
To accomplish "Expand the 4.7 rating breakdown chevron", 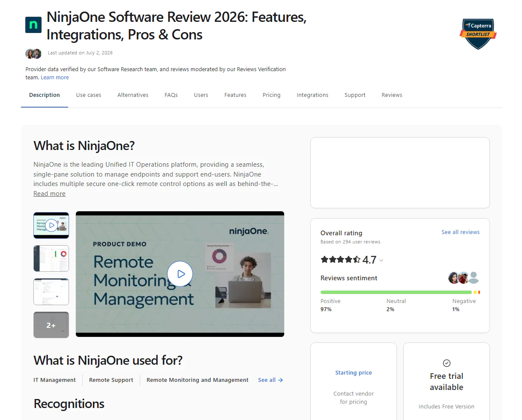I will pos(381,260).
